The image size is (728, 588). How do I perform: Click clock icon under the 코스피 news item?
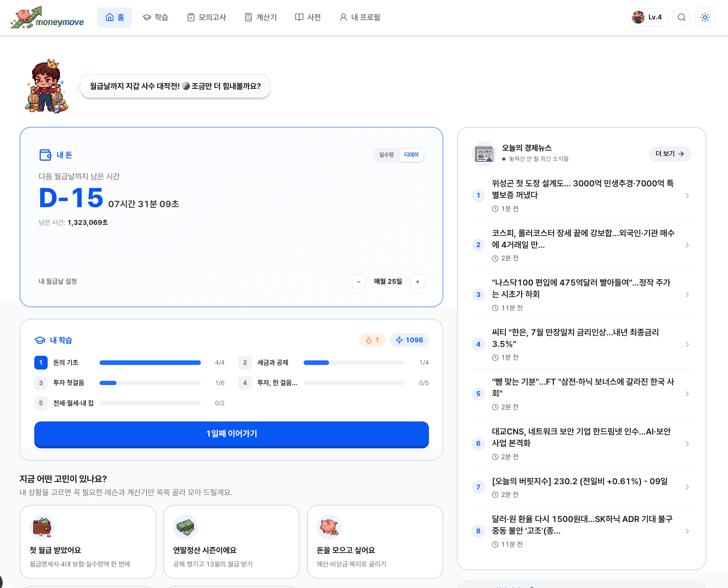coord(495,258)
